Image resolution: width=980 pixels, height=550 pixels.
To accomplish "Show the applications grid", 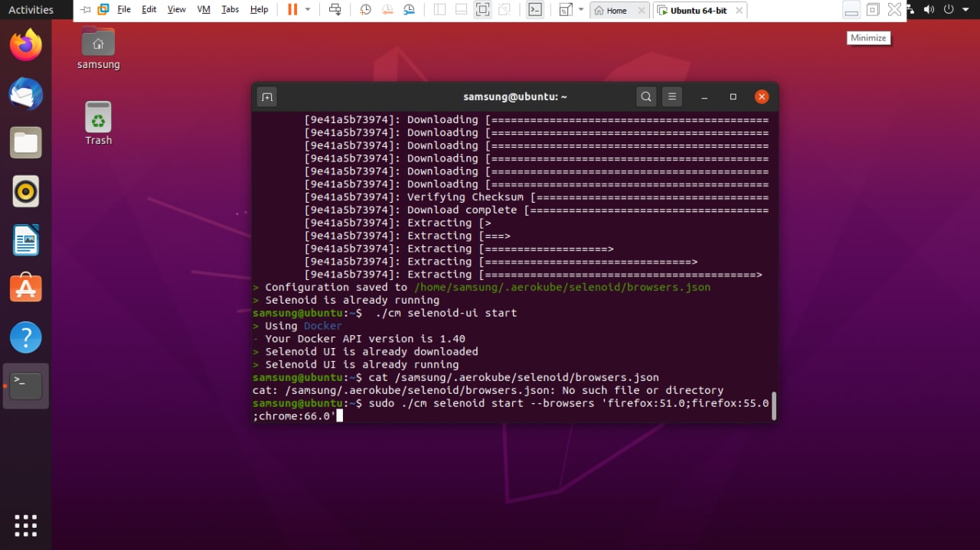I will [x=26, y=526].
